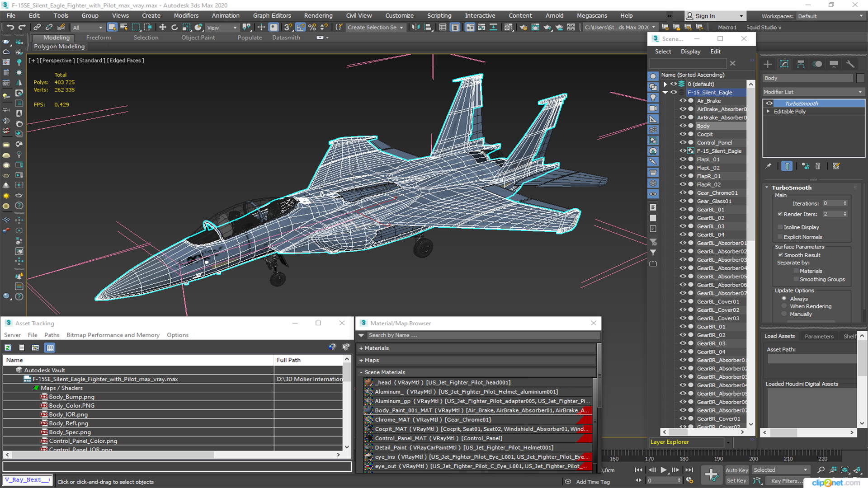Click the Table View icon in Asset Tracking

[50, 347]
